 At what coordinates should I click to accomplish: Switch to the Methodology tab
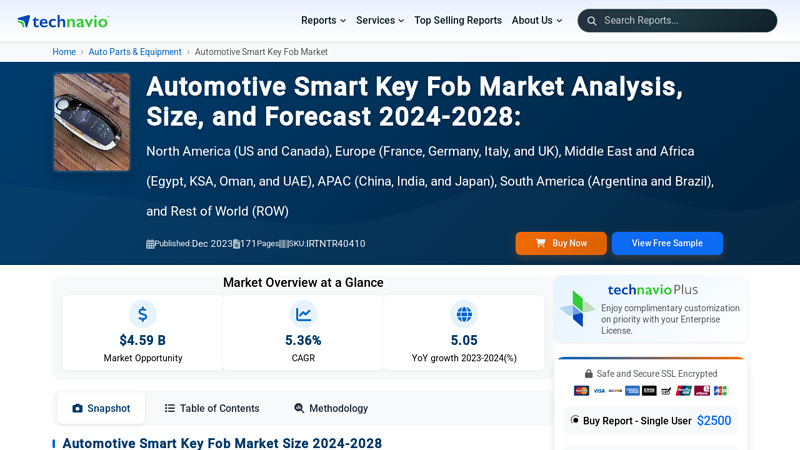331,408
